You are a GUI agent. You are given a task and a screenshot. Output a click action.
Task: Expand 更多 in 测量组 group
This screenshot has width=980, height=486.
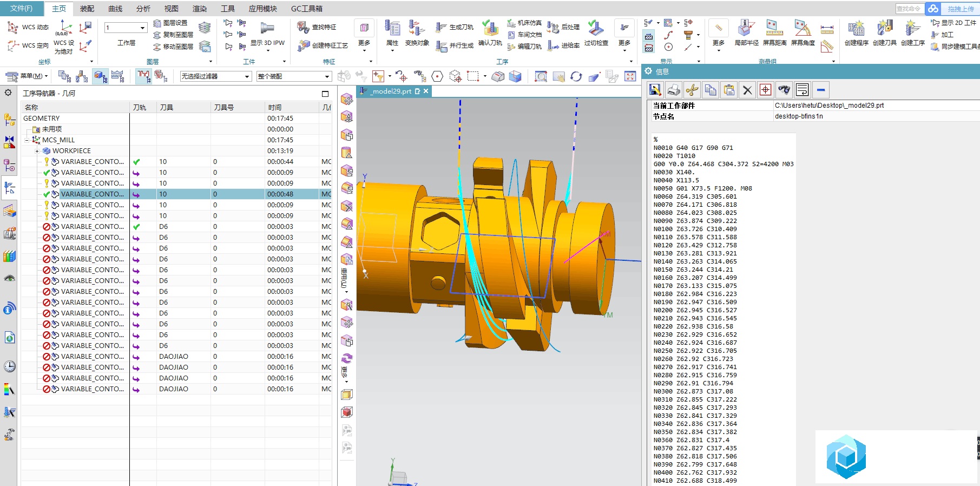(718, 44)
